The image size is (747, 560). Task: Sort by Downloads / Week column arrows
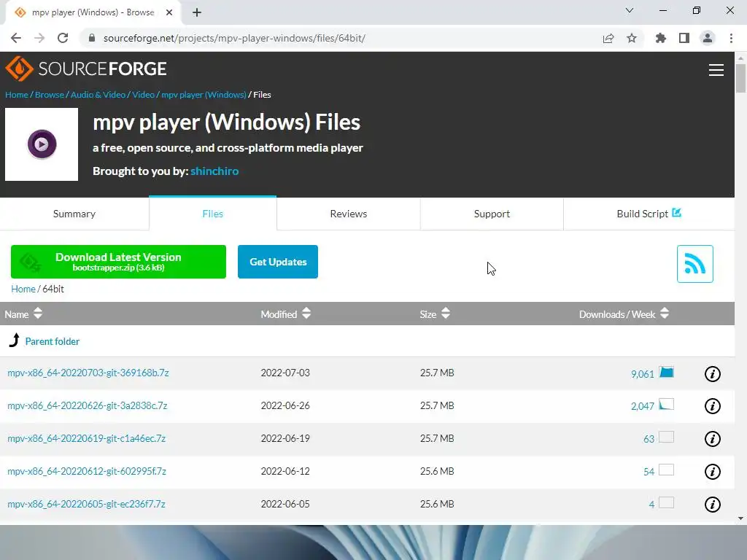pos(665,314)
